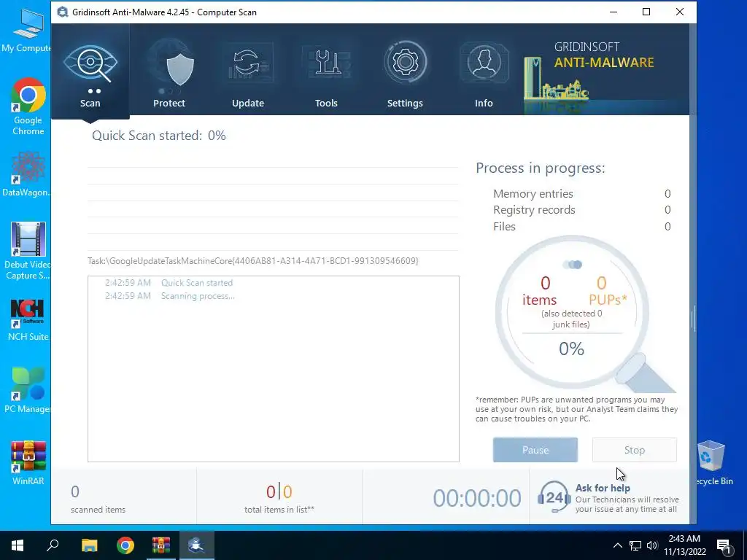Viewport: 747px width, 560px height.
Task: Click the 'total items in list' counter
Action: (279, 499)
